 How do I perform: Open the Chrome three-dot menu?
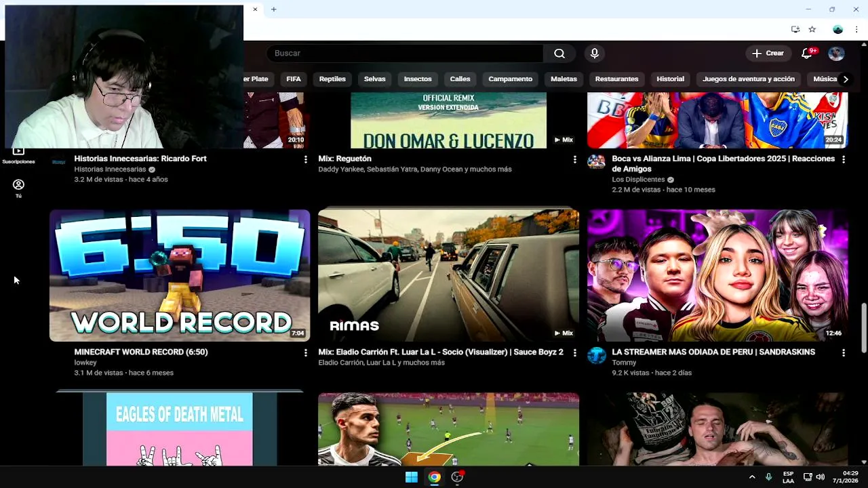coord(857,29)
